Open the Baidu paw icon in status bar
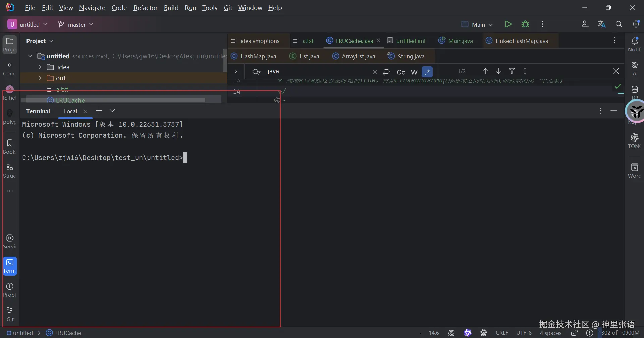Viewport: 644px width, 338px height. tap(483, 333)
